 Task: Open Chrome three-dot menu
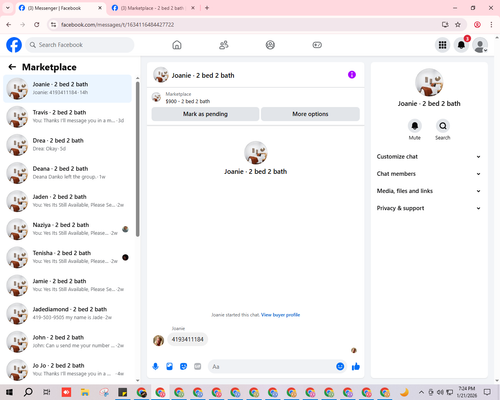pos(491,25)
